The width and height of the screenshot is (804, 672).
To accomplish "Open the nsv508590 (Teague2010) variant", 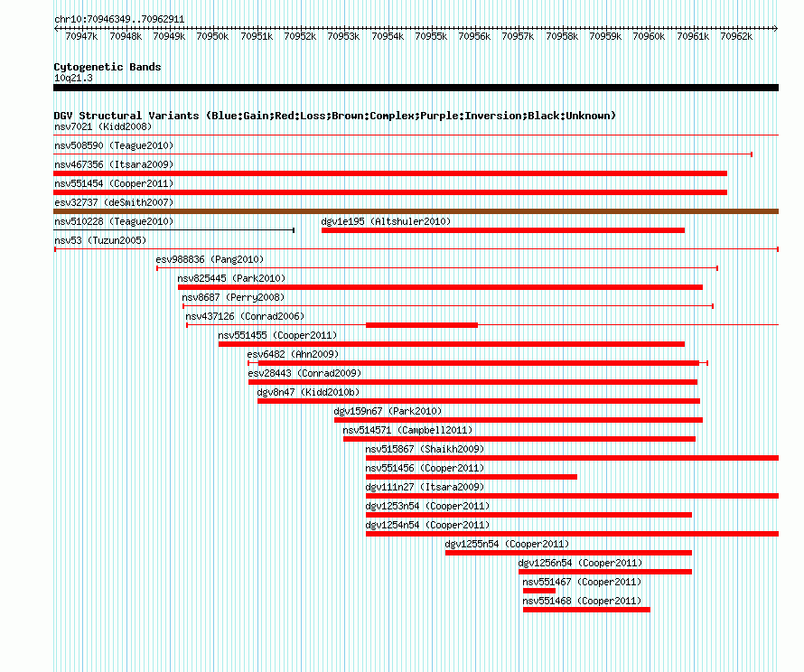I will click(x=114, y=145).
